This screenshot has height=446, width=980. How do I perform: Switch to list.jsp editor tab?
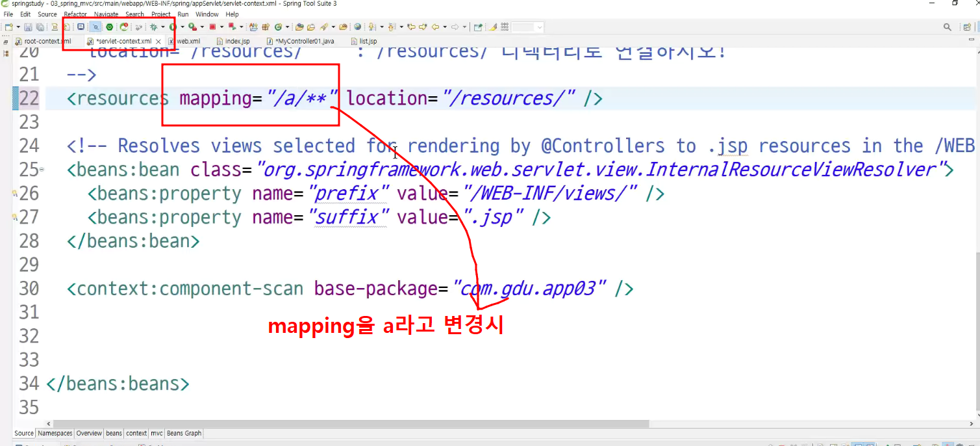point(364,41)
